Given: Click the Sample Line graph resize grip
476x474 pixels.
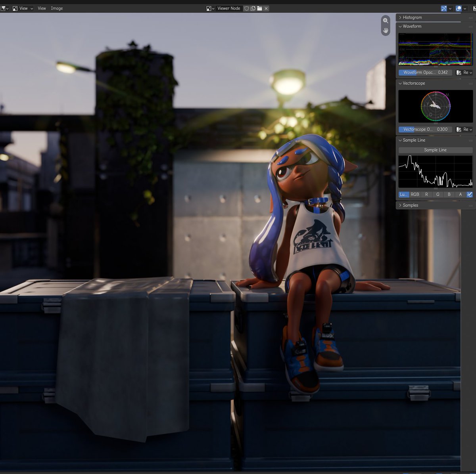Looking at the screenshot, I should tap(436, 189).
